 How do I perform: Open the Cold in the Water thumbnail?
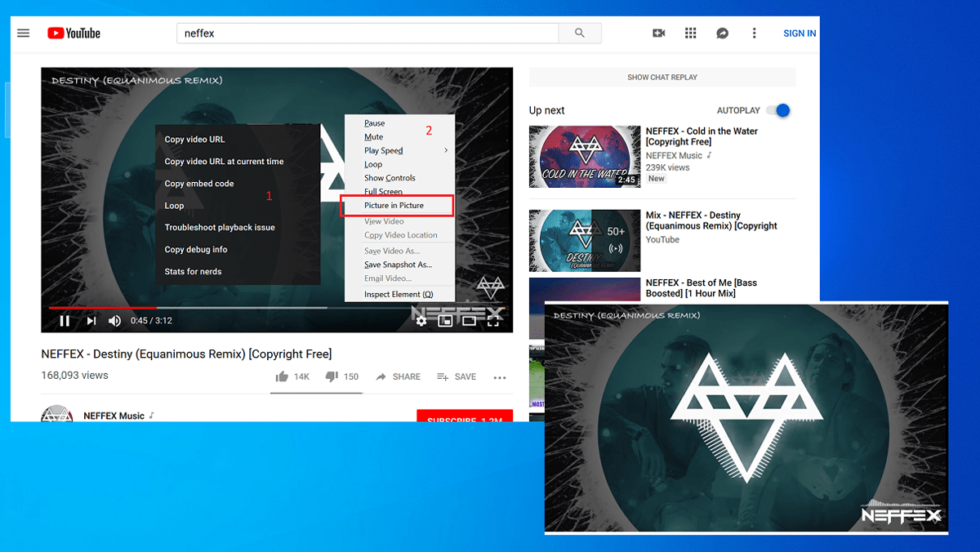tap(584, 157)
